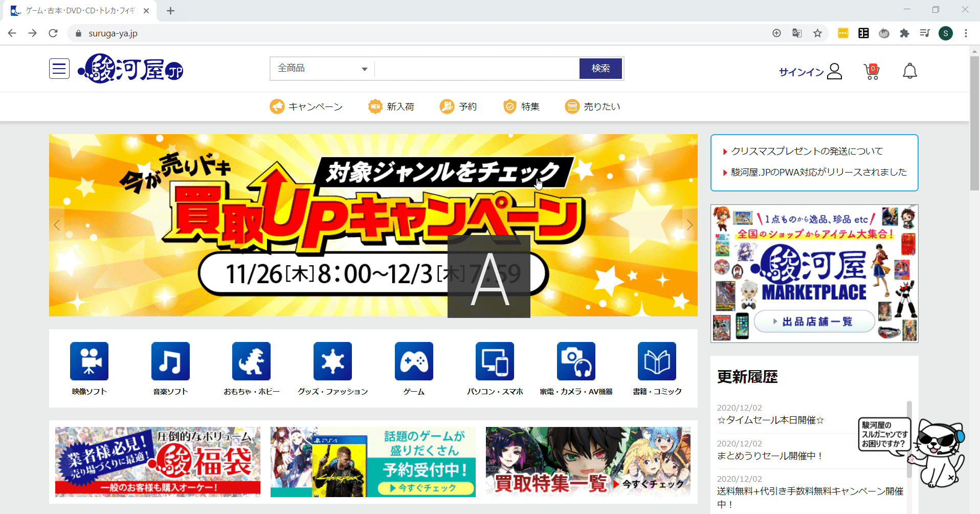Viewport: 980px width, 514px height.
Task: Open the 買取UPキャンペーン main banner
Action: (x=373, y=225)
